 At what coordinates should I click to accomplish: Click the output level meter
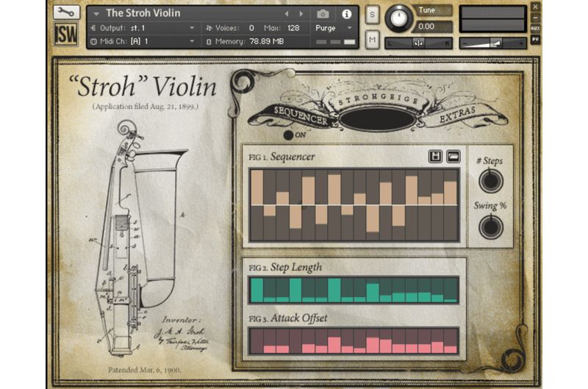click(x=493, y=19)
